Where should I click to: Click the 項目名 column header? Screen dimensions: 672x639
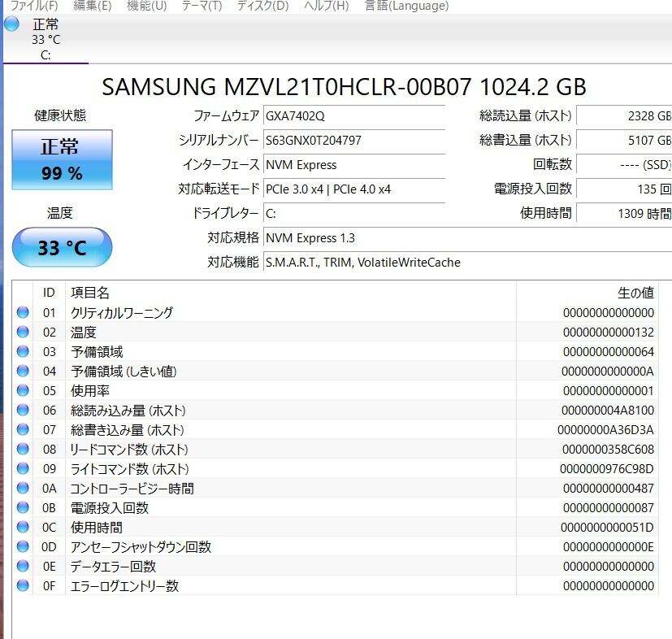pyautogui.click(x=291, y=293)
